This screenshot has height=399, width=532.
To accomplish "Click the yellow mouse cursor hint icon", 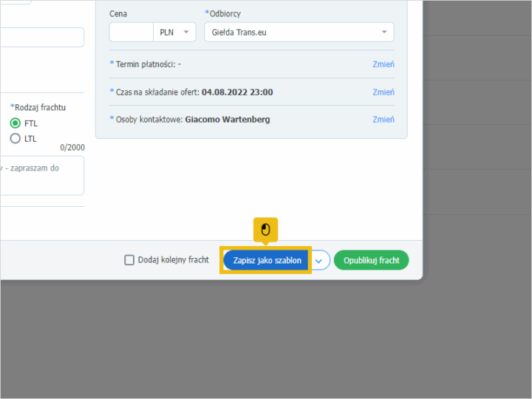I will tap(265, 230).
